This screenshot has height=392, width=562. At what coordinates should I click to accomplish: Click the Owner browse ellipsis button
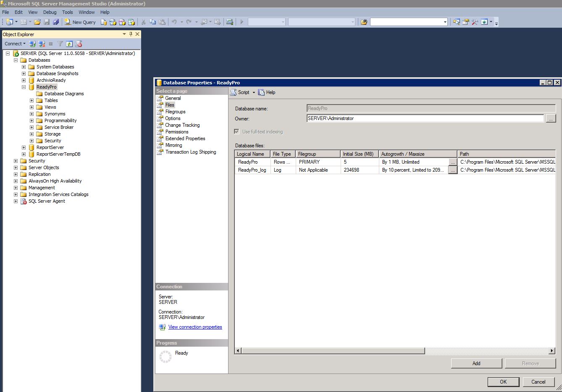551,119
